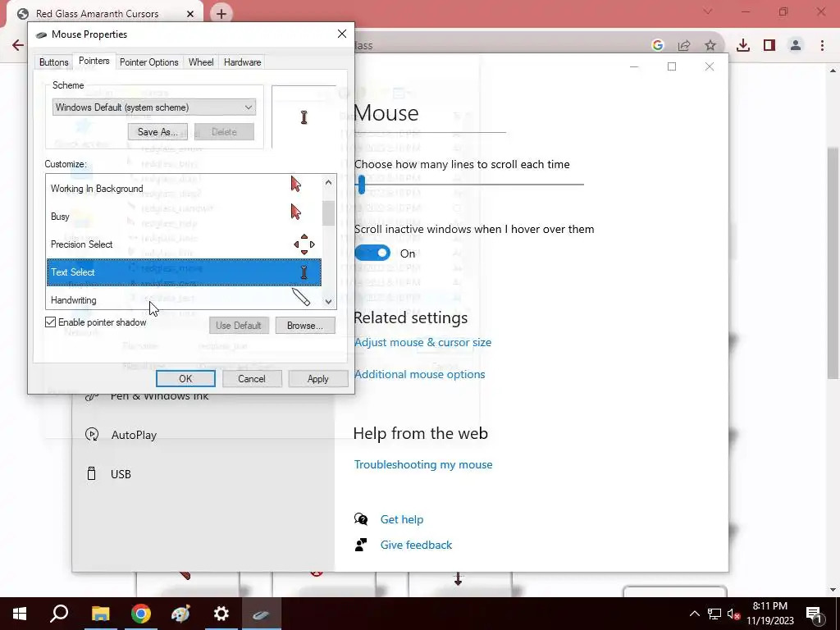Open Settings gear on taskbar
Image resolution: width=840 pixels, height=630 pixels.
tap(221, 614)
